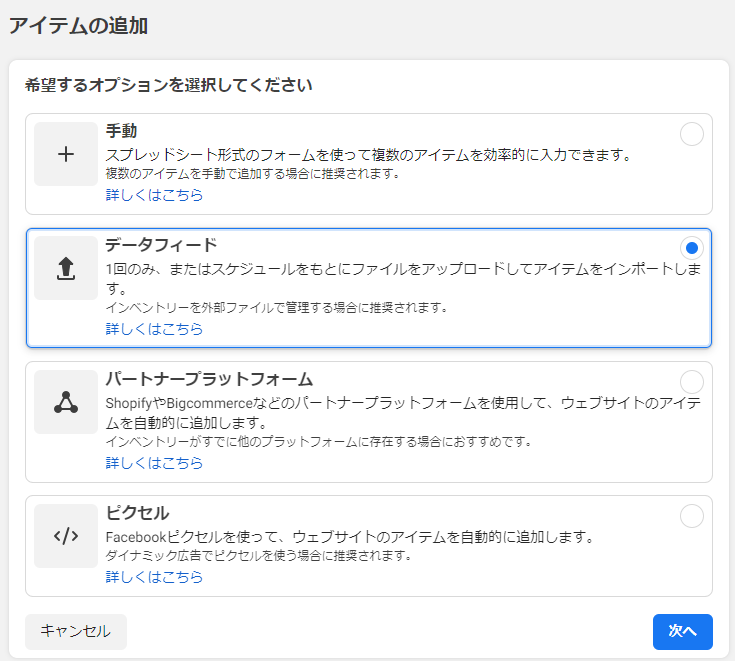Viewport: 735px width, 661px height.
Task: Click the partner platform network icon
Action: 66,402
